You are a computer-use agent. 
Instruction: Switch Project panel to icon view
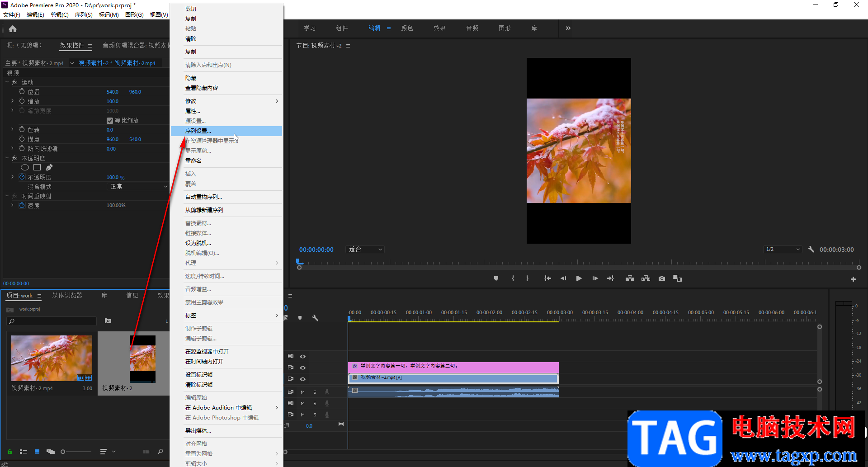pyautogui.click(x=37, y=452)
